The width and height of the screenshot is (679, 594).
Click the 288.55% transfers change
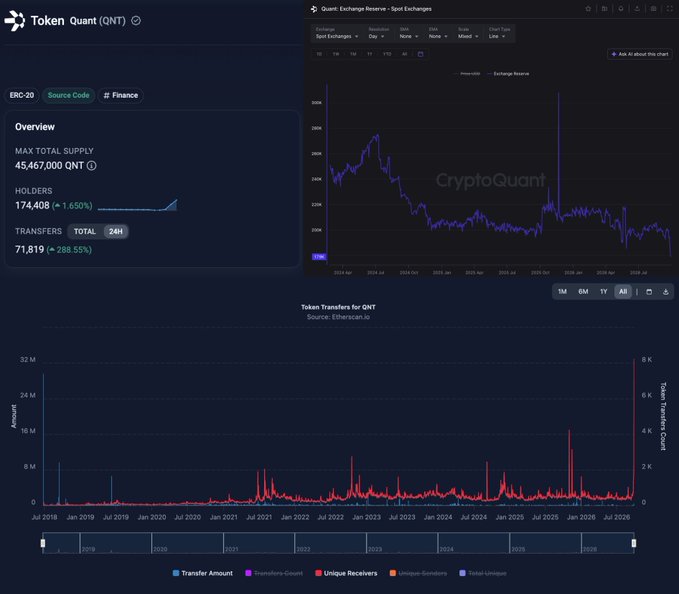click(69, 250)
